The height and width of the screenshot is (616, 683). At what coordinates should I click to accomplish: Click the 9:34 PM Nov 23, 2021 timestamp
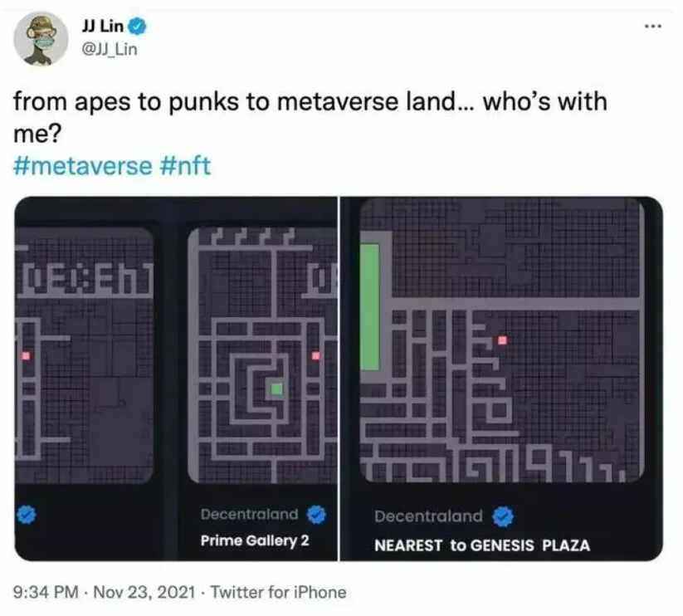click(x=104, y=592)
